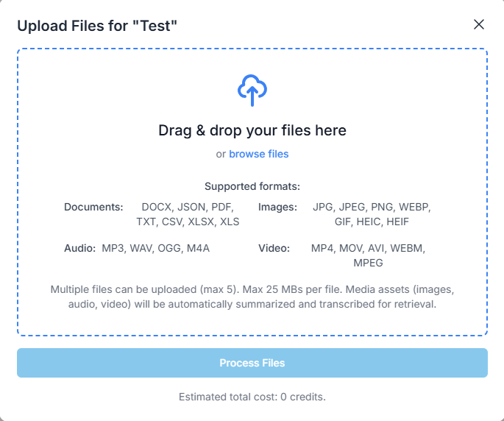504x421 pixels.
Task: Open the browse files link
Action: pyautogui.click(x=258, y=154)
